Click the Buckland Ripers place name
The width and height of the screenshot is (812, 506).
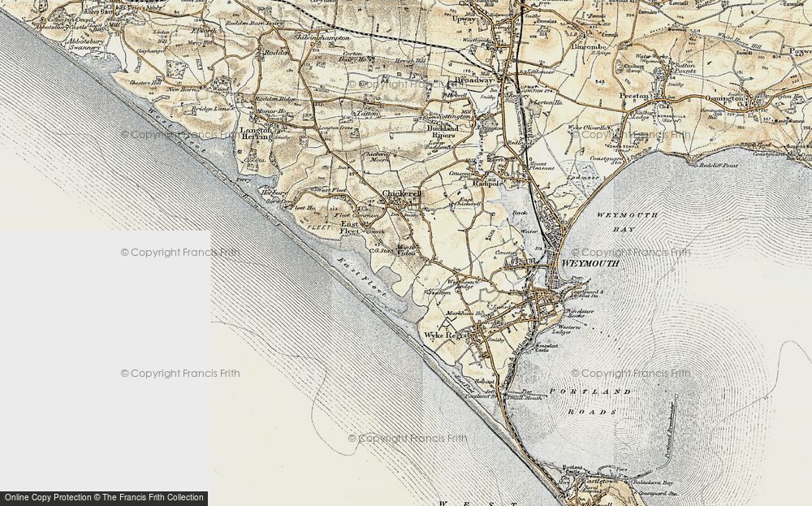pos(442,132)
